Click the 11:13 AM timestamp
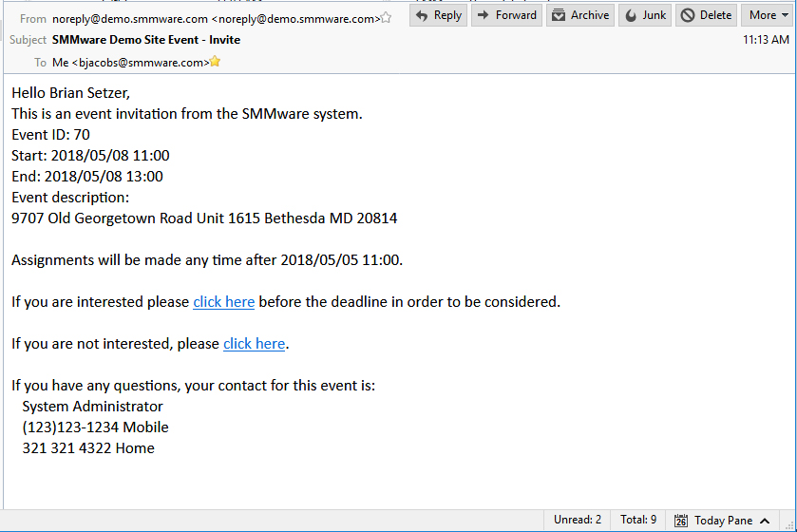The height and width of the screenshot is (532, 797). (x=766, y=40)
